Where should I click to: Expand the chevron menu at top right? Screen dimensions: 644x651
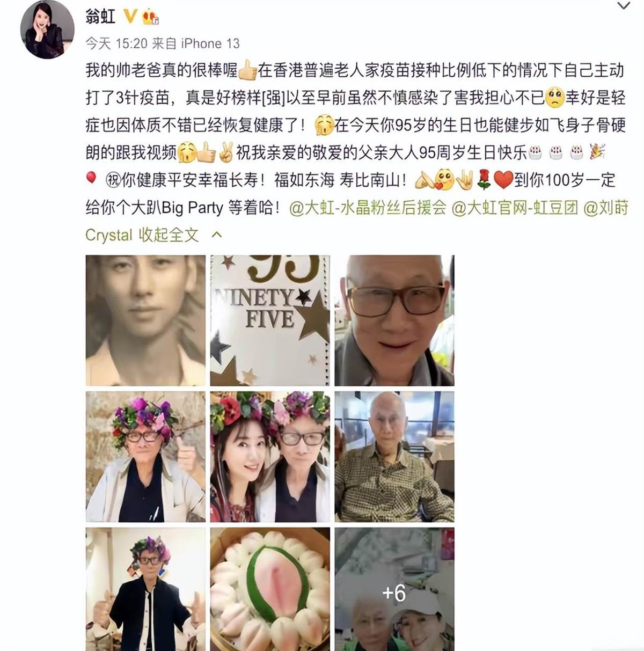coord(623,6)
